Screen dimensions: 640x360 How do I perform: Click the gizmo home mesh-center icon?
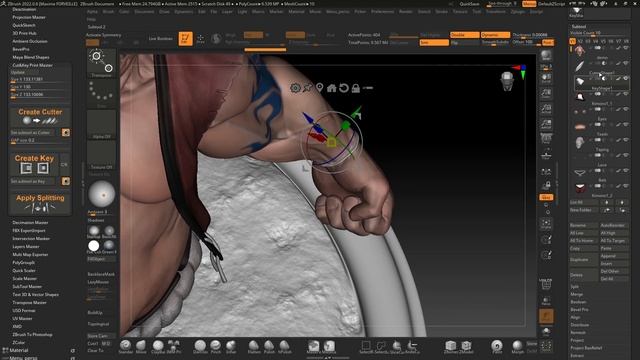[x=331, y=88]
